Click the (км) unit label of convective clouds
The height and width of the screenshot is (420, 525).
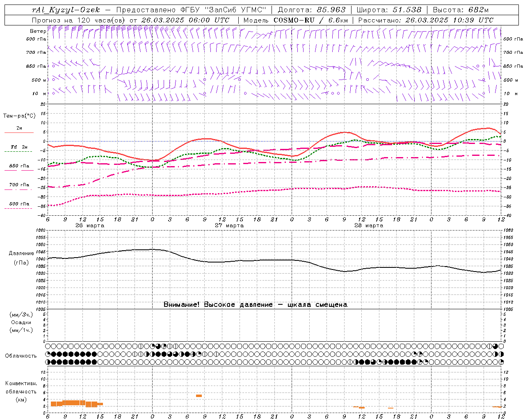click(21, 399)
